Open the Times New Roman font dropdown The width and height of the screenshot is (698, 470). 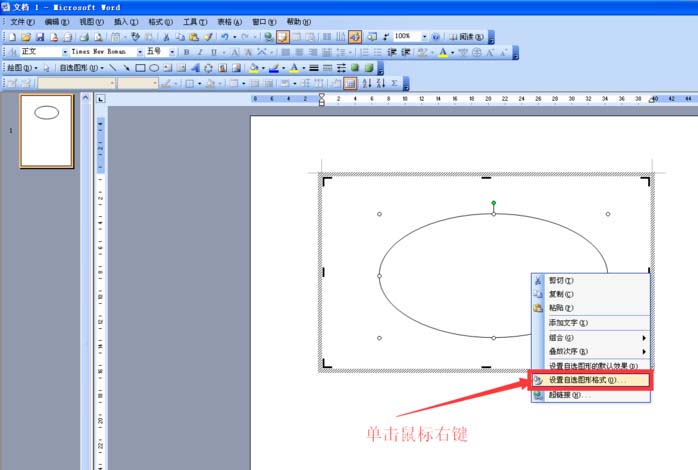(x=140, y=52)
